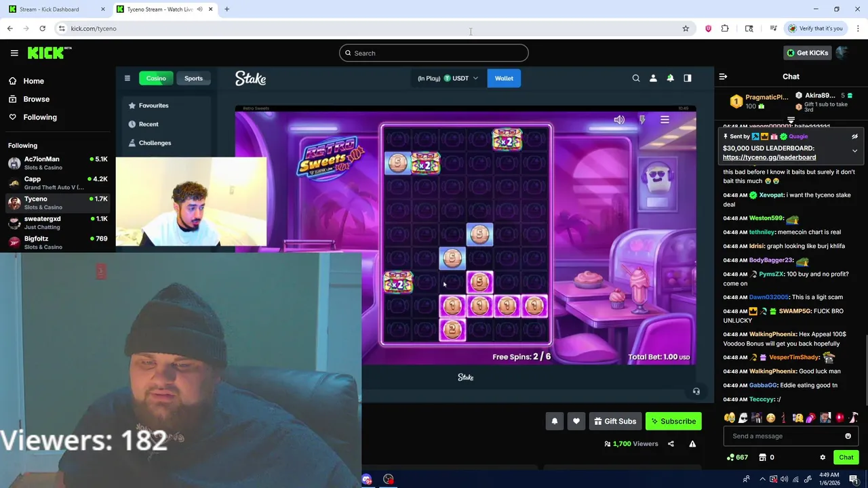The width and height of the screenshot is (868, 488).
Task: Focus the Kick search field
Action: click(x=434, y=53)
